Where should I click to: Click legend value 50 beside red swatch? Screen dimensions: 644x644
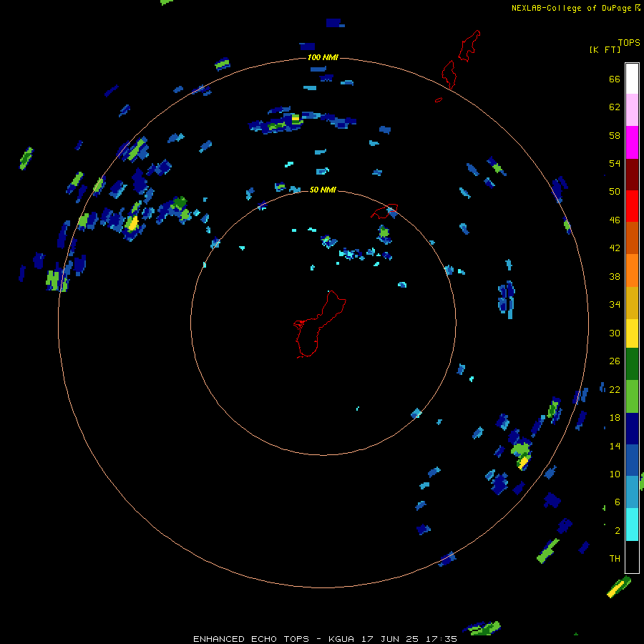615,192
